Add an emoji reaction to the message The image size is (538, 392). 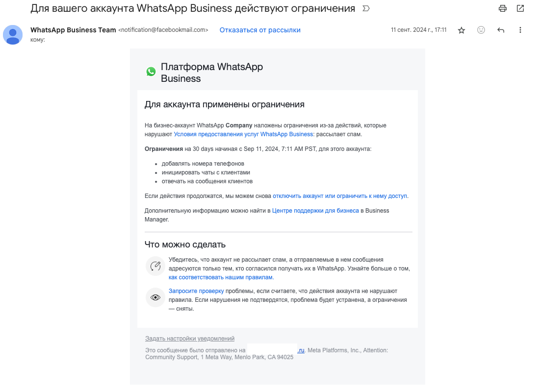(x=481, y=30)
